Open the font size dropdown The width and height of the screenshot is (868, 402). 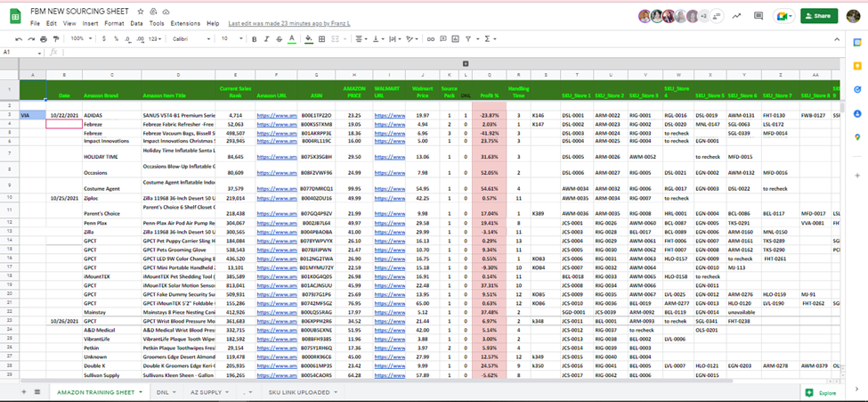click(x=232, y=39)
